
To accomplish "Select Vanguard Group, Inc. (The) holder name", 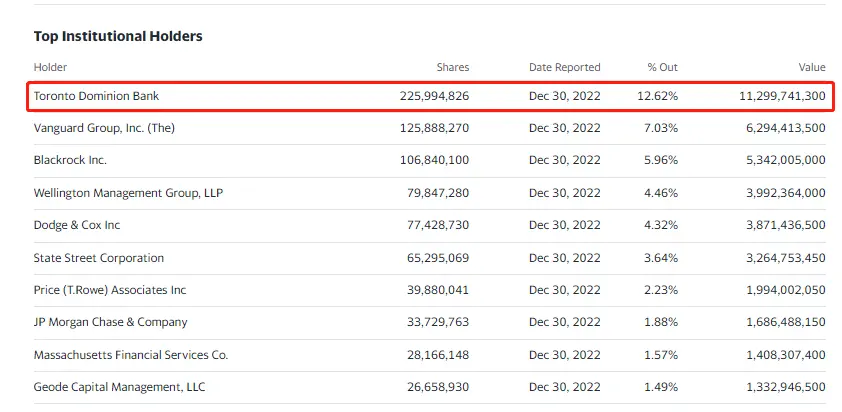I will coord(104,128).
